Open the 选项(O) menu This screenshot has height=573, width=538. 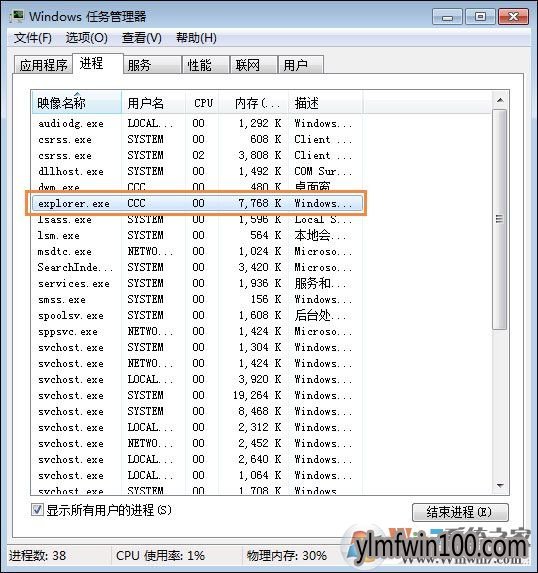[x=86, y=38]
